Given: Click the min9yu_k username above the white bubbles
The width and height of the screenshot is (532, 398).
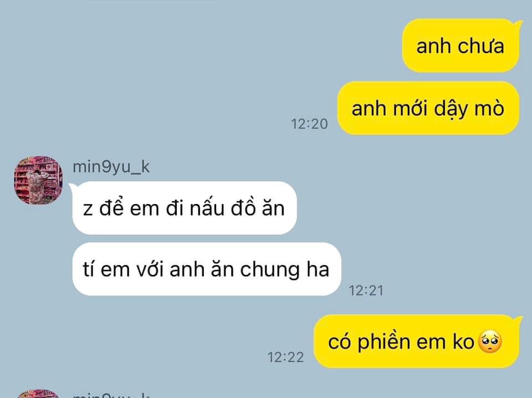Looking at the screenshot, I should (x=111, y=167).
